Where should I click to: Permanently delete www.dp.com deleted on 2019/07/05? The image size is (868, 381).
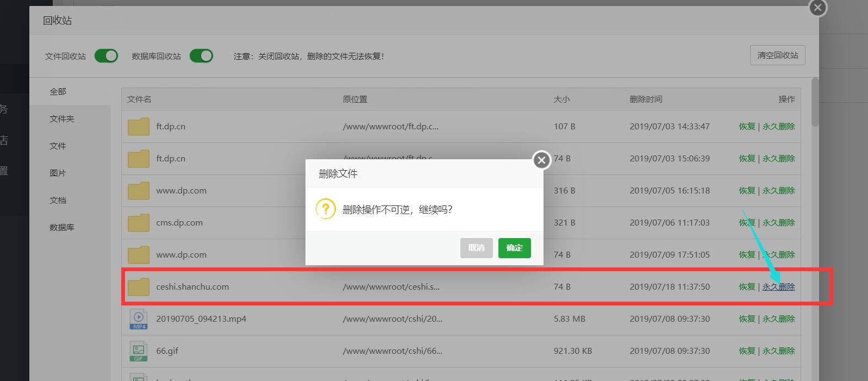778,190
